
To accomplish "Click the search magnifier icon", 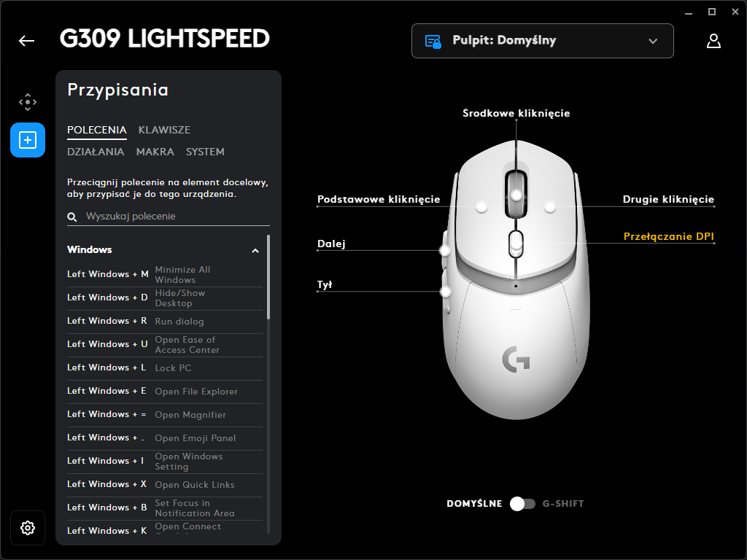I will (x=72, y=217).
